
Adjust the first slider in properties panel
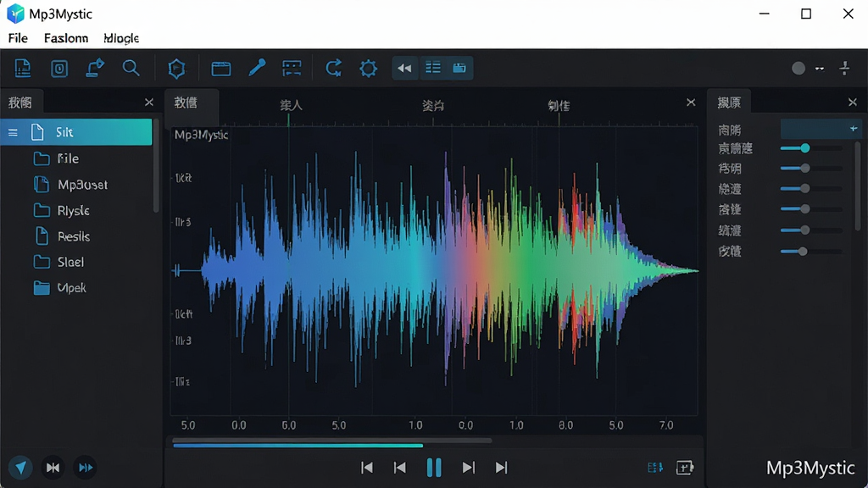pos(811,148)
